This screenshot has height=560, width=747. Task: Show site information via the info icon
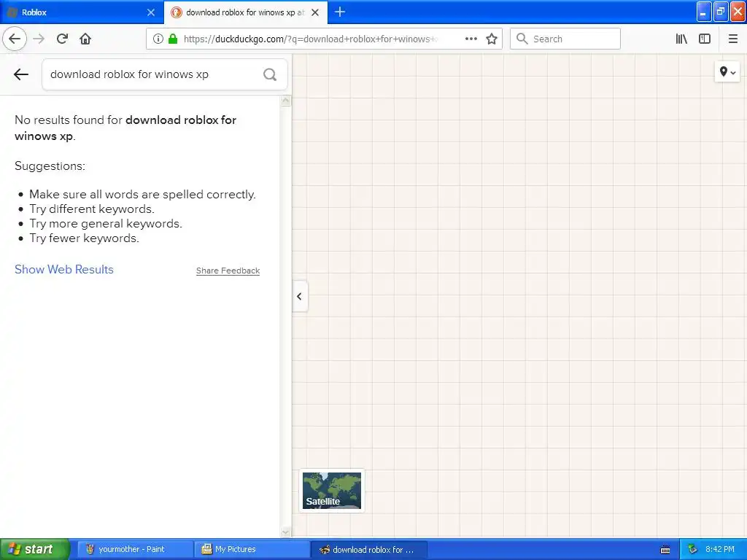pyautogui.click(x=158, y=39)
